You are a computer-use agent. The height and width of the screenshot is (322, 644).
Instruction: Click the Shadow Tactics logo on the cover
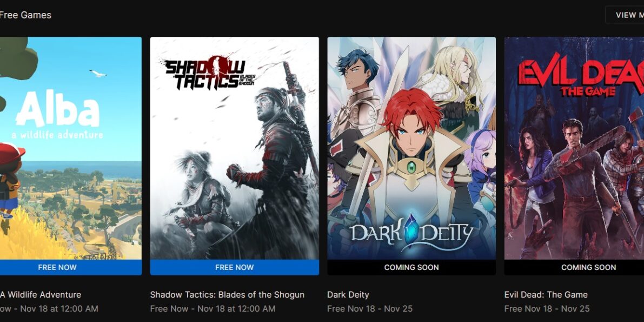pos(209,73)
